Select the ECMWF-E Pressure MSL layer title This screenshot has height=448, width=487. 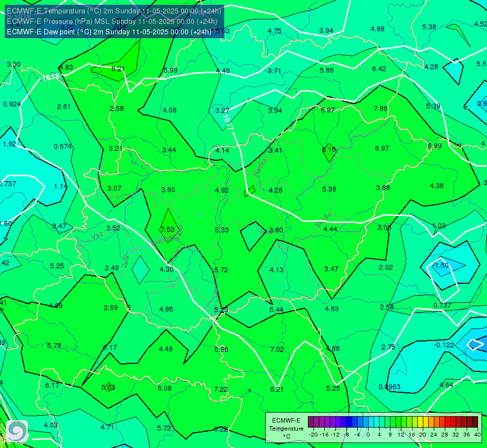112,21
